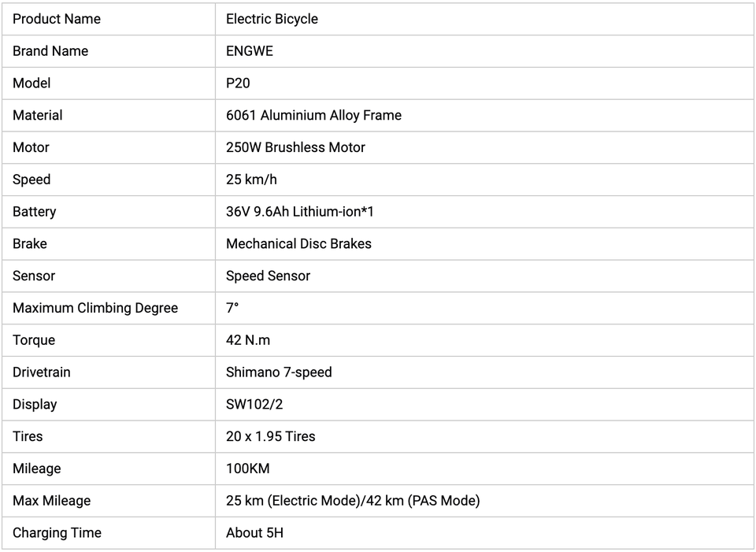Click the "Drivetrain" row label
This screenshot has height=552, width=756.
point(42,372)
